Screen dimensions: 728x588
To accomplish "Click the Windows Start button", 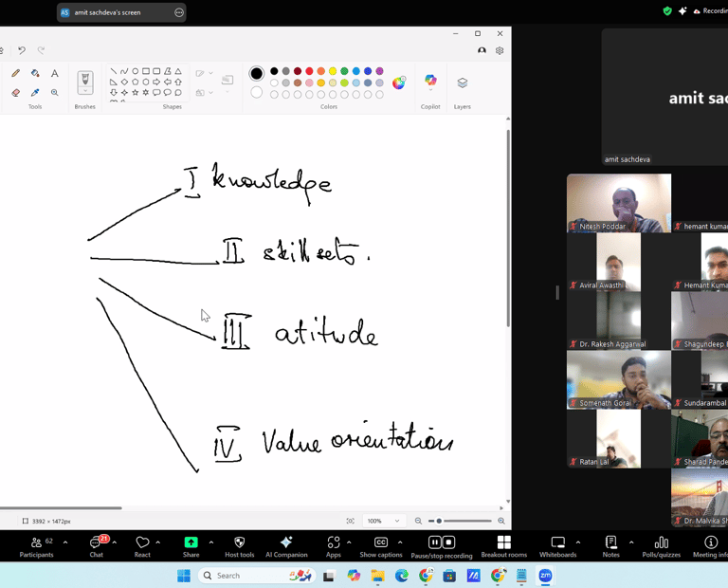I will 184,576.
